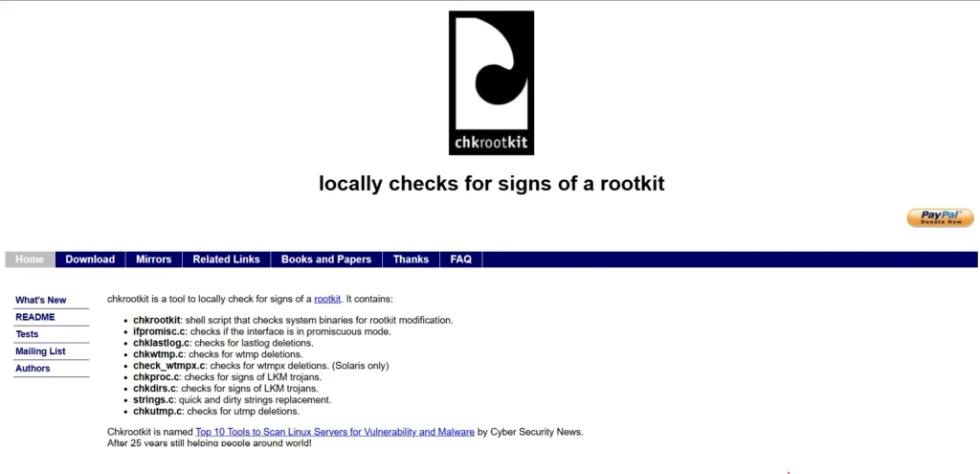Open the Download tab

click(x=90, y=260)
